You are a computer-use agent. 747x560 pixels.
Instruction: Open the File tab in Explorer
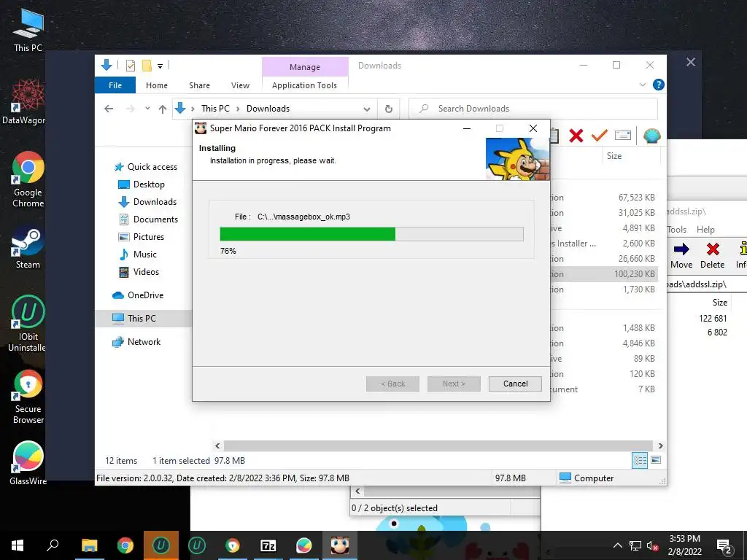click(115, 85)
